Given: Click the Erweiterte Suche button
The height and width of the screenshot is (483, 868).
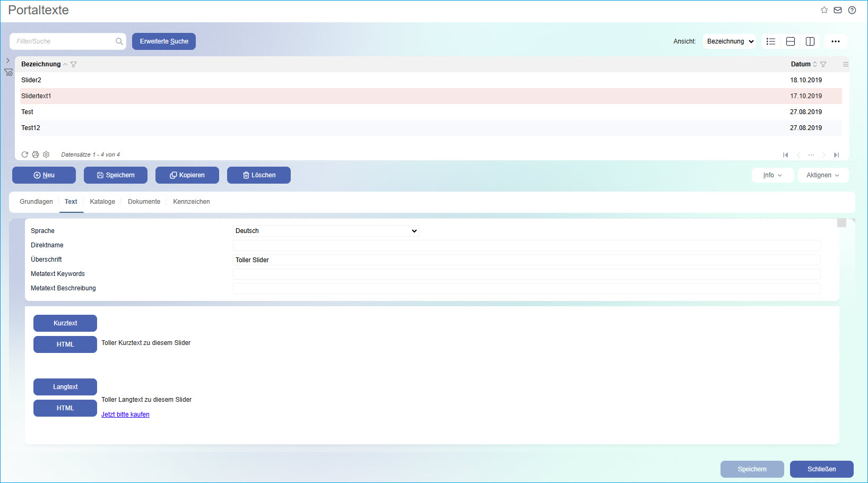Looking at the screenshot, I should pos(164,41).
